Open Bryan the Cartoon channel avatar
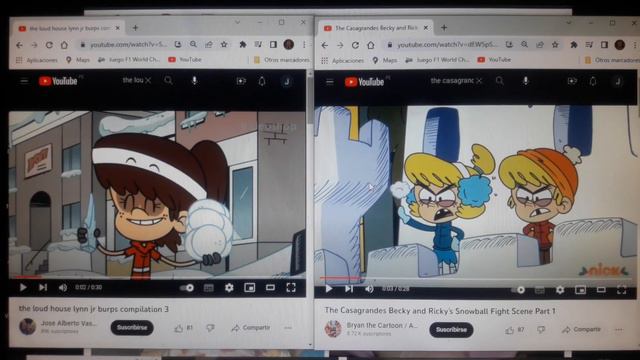This screenshot has width=640, height=360. tap(333, 329)
